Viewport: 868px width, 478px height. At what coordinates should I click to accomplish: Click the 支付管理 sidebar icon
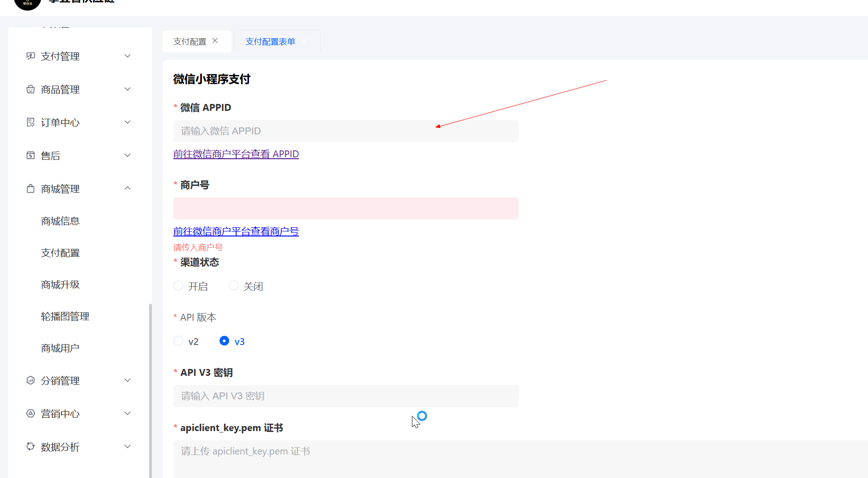[x=30, y=56]
